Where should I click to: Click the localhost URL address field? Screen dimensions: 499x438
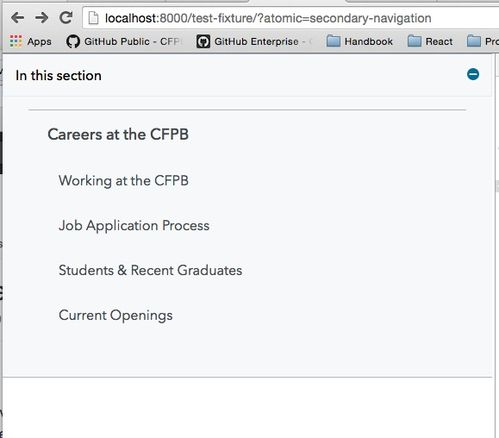point(291,18)
